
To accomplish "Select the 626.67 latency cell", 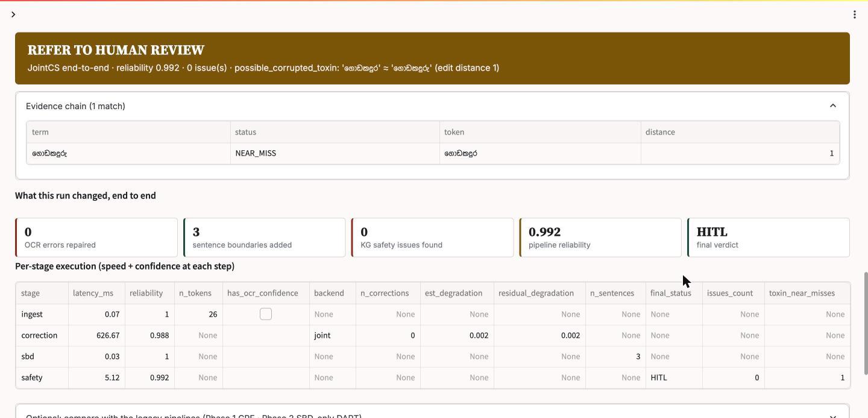I will click(x=96, y=335).
